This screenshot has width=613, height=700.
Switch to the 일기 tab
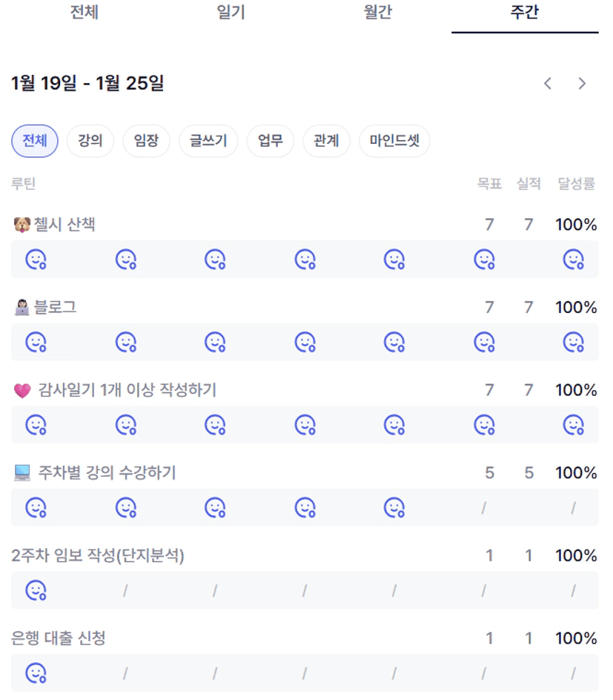(231, 13)
